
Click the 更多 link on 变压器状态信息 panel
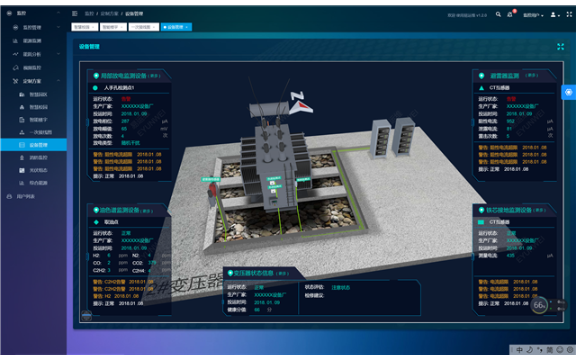(282, 273)
